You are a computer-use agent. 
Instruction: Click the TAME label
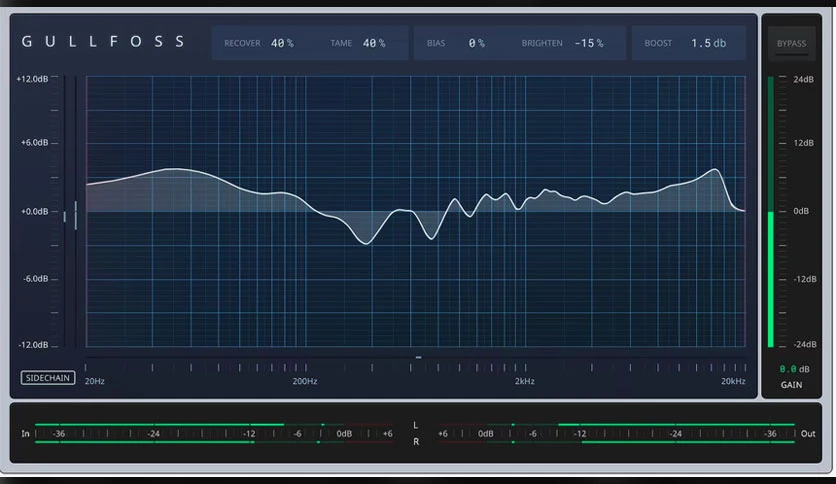click(x=341, y=43)
